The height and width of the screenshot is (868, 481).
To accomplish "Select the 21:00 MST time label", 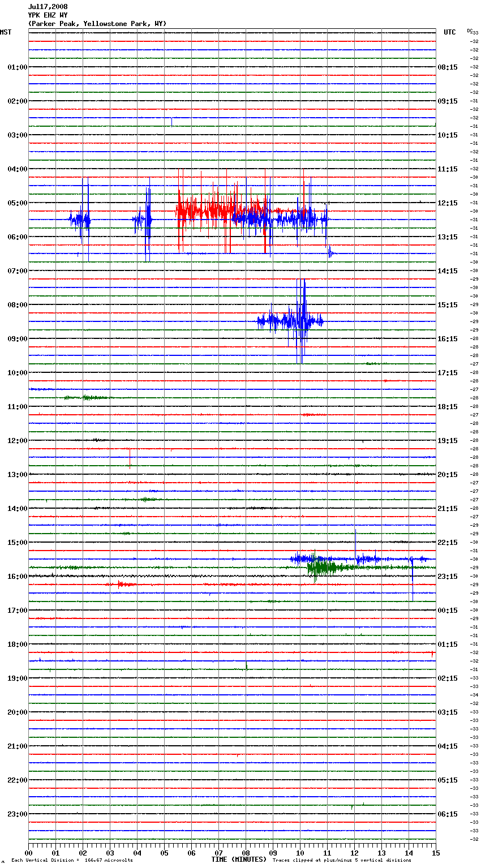I will pos(17,746).
